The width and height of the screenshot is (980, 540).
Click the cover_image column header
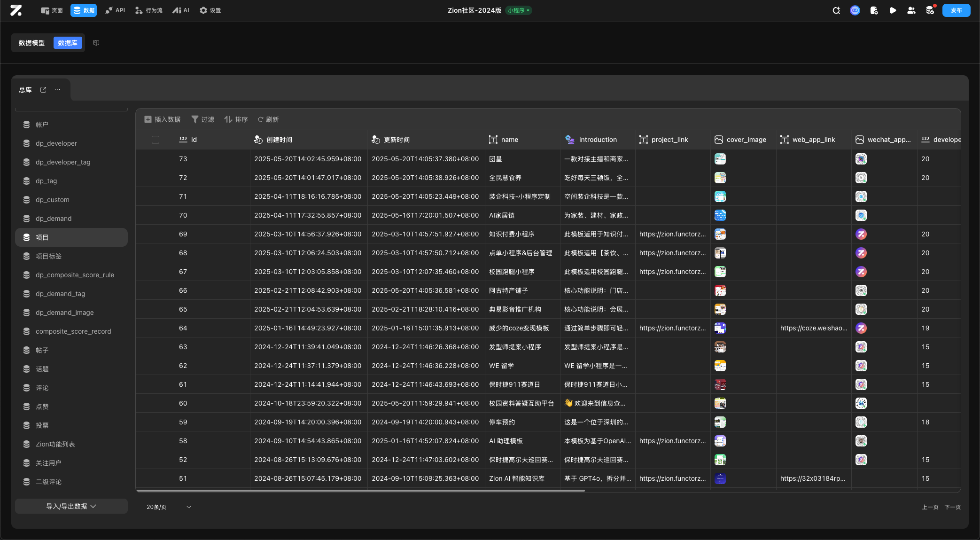(743, 140)
